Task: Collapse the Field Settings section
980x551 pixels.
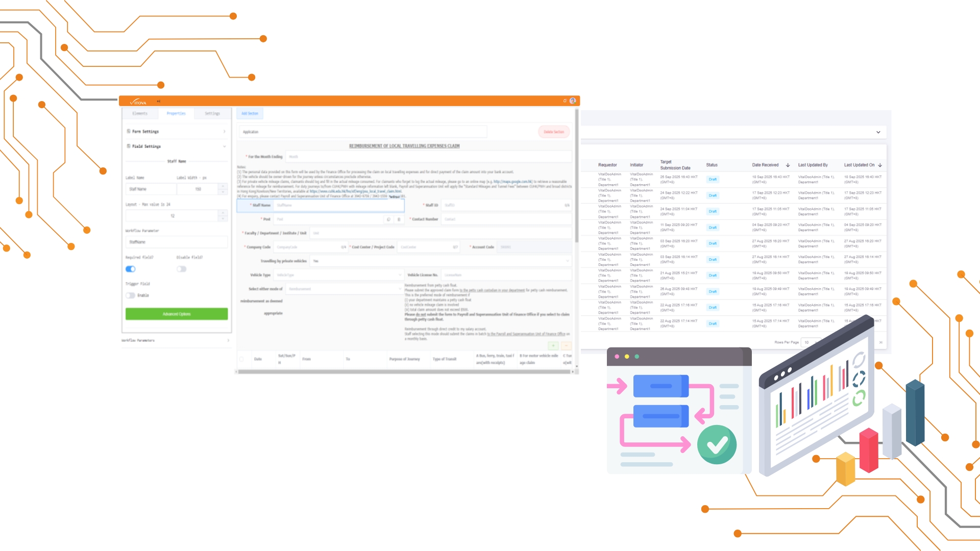Action: point(224,146)
